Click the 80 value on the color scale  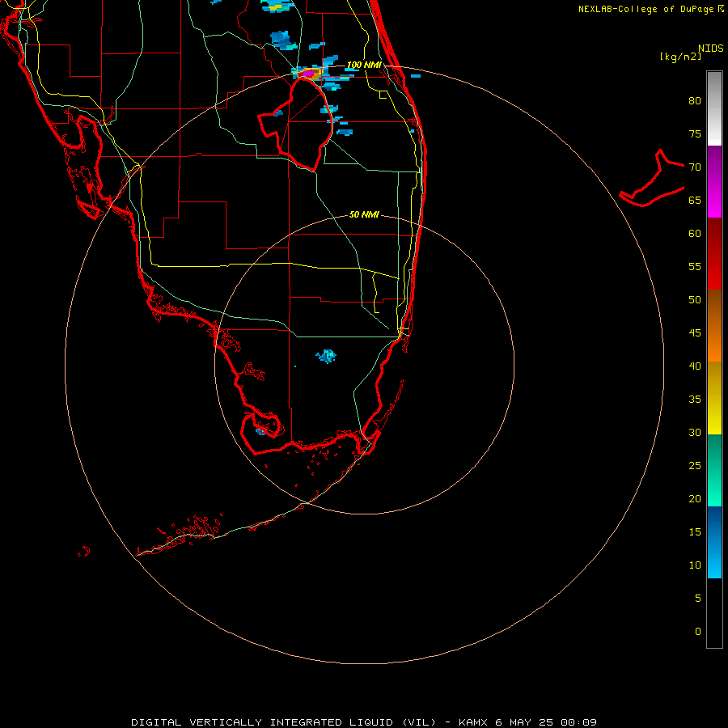tap(695, 101)
